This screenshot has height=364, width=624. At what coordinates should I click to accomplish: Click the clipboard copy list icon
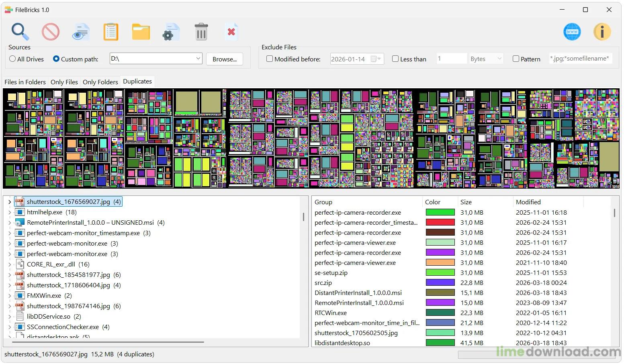[110, 32]
